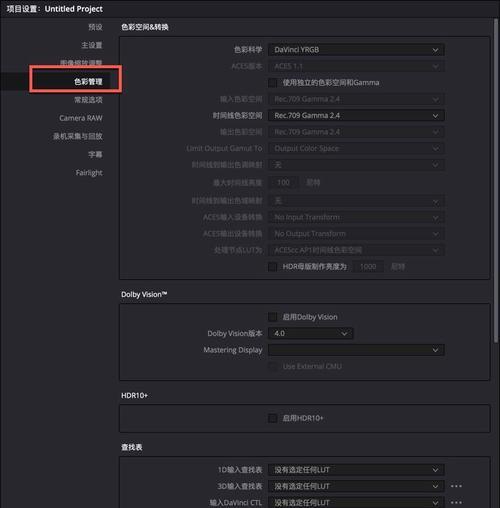
Task: Go to the 字幕 settings page
Action: 95,154
